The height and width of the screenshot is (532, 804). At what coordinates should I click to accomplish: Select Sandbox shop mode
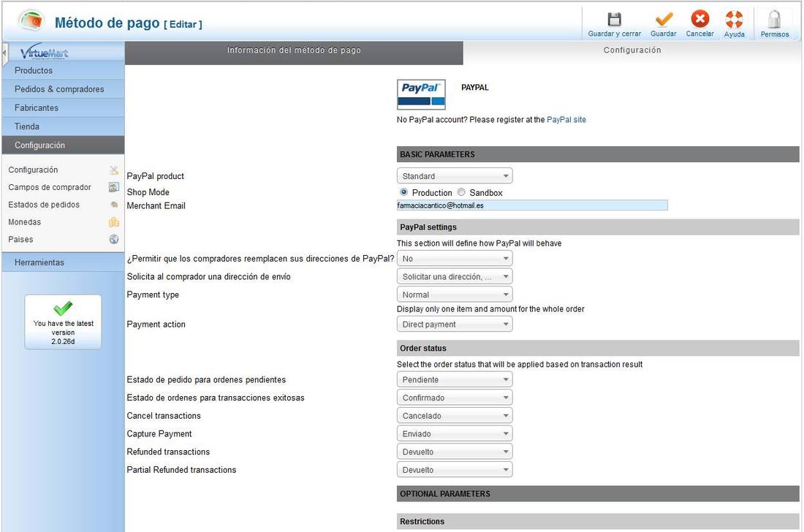pos(461,192)
